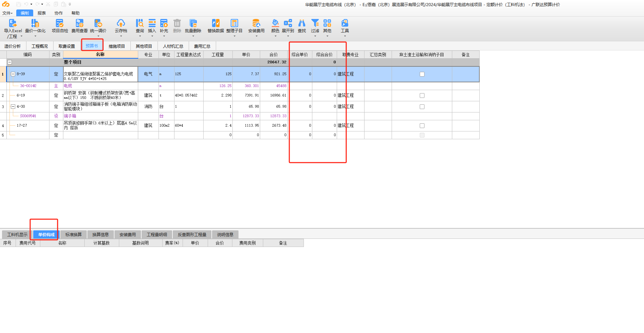Click the 删除 trash icon
The image size is (644, 333).
tap(177, 23)
